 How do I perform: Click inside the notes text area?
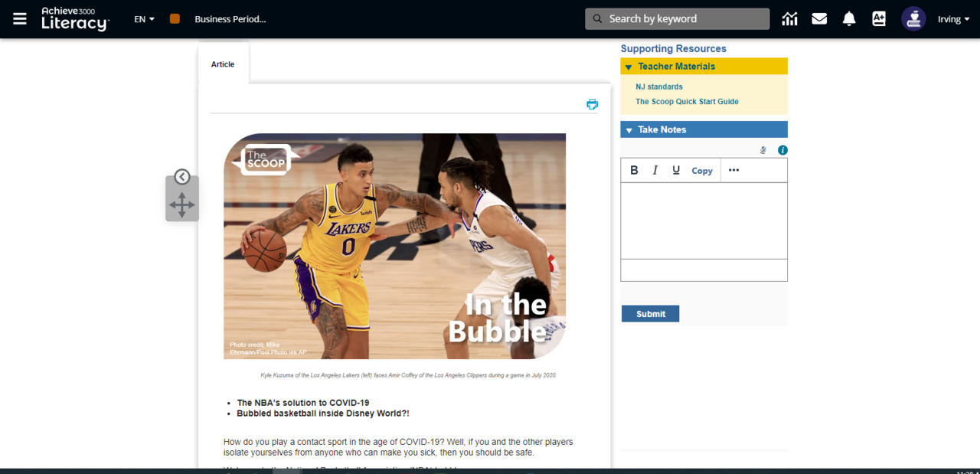click(704, 221)
